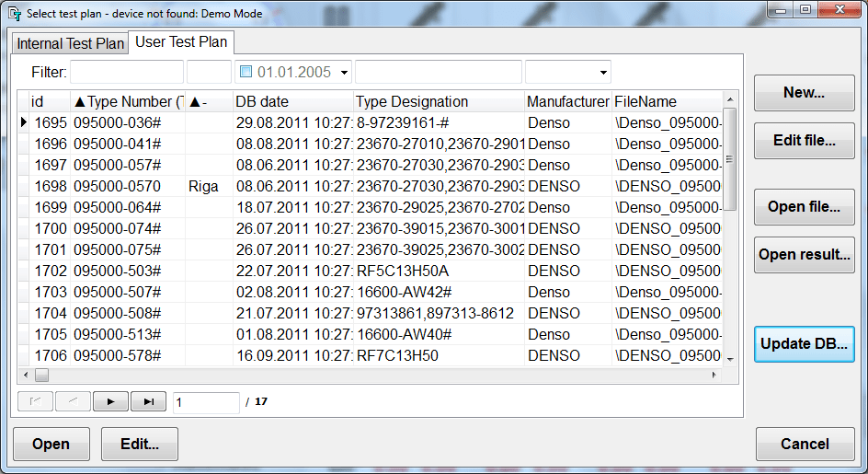The image size is (868, 474).
Task: Click the Cancel button
Action: tap(805, 444)
